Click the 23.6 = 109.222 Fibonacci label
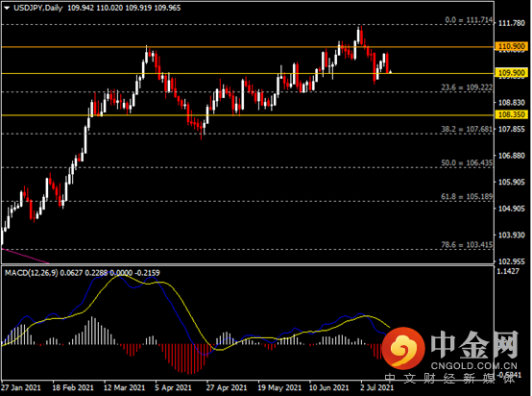The image size is (532, 396). coord(467,87)
